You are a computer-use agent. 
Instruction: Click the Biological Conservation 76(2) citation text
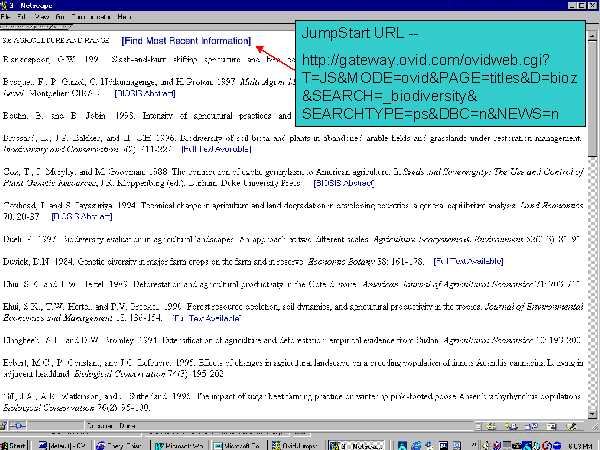pyautogui.click(x=76, y=408)
